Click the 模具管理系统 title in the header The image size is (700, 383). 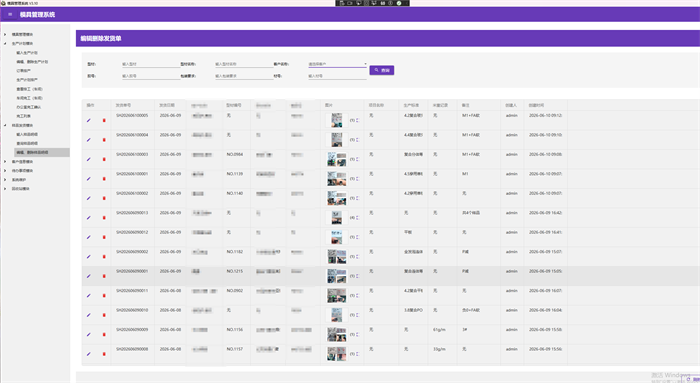pos(37,14)
